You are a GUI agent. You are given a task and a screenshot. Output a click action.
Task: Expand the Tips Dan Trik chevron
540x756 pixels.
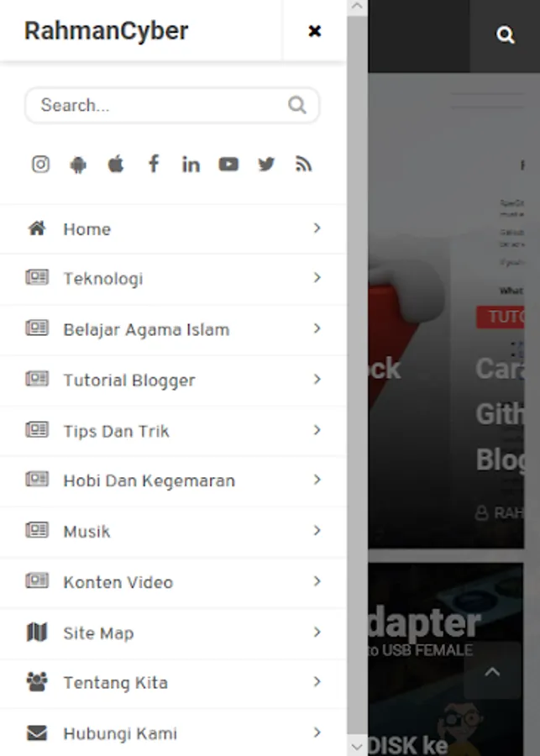tap(317, 430)
